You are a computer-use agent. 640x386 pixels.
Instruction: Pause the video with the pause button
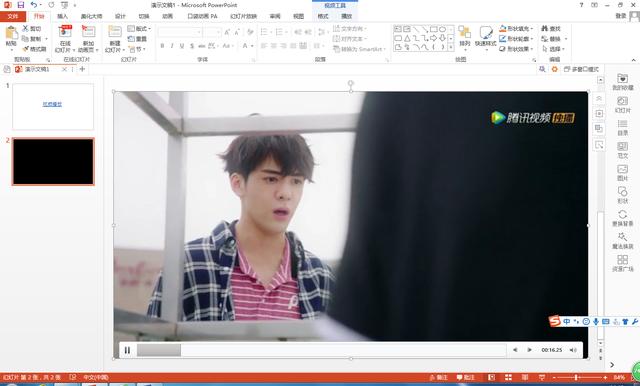point(127,350)
